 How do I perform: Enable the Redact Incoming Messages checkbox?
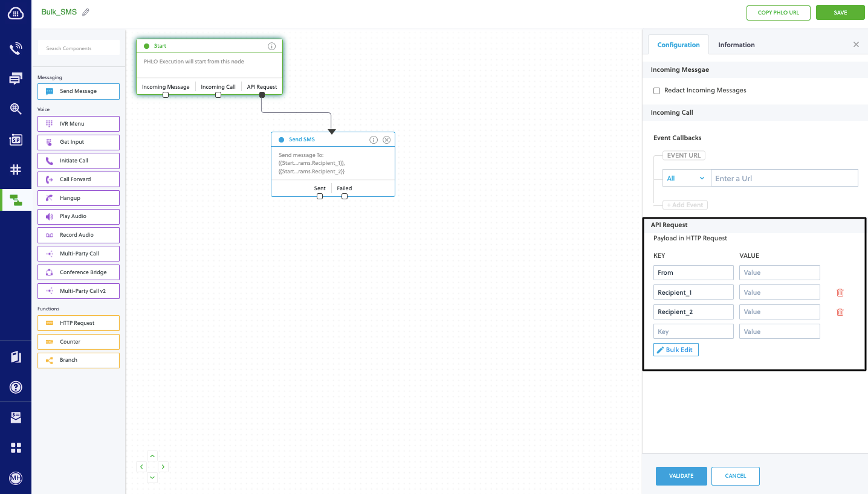(656, 90)
